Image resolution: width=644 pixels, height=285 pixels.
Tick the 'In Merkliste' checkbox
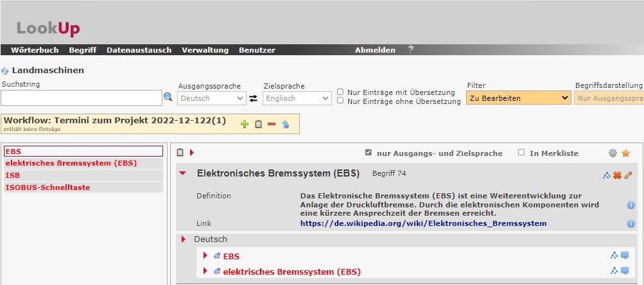tap(521, 153)
